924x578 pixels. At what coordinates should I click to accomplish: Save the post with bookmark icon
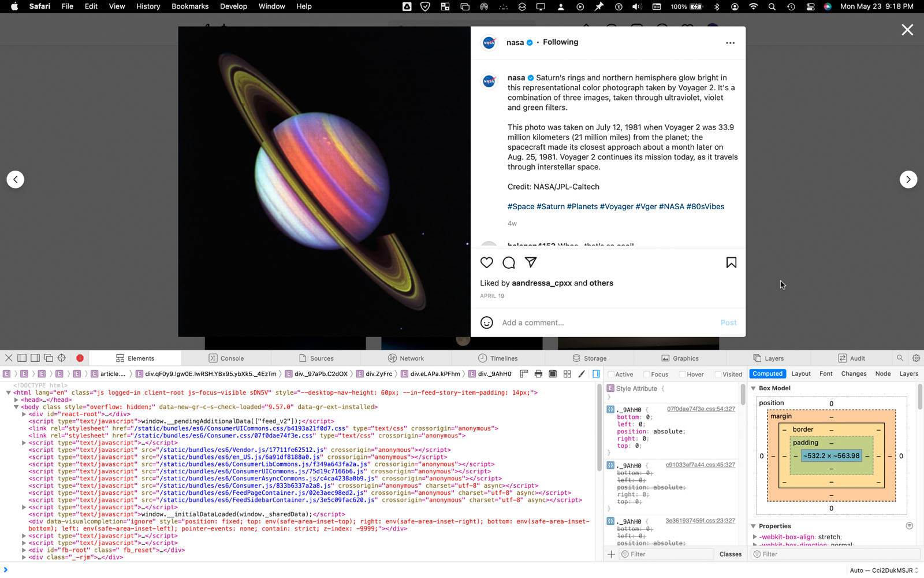coord(731,263)
